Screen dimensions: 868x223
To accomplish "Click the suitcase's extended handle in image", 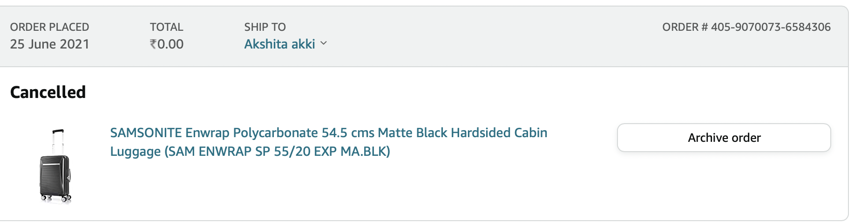I will (x=57, y=141).
